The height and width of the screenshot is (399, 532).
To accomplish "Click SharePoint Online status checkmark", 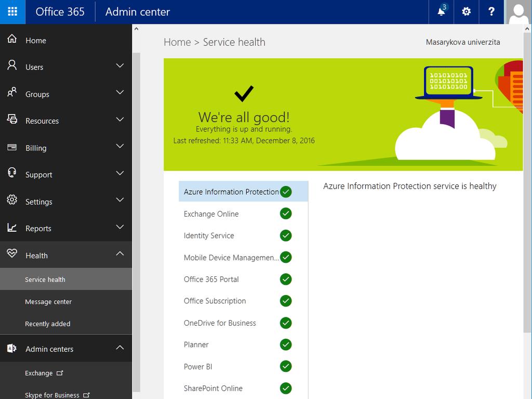I will [286, 389].
